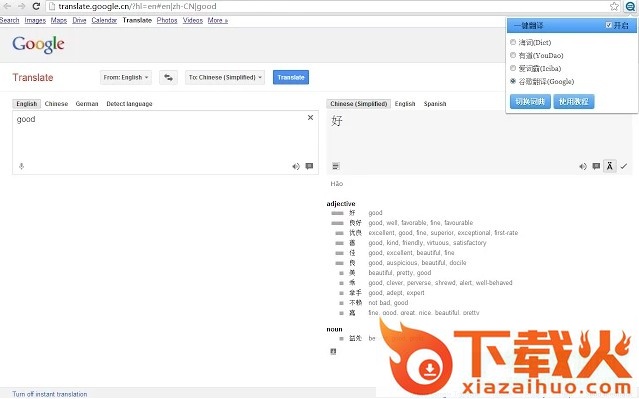
Task: Bookmark the page with the star icon
Action: [614, 6]
